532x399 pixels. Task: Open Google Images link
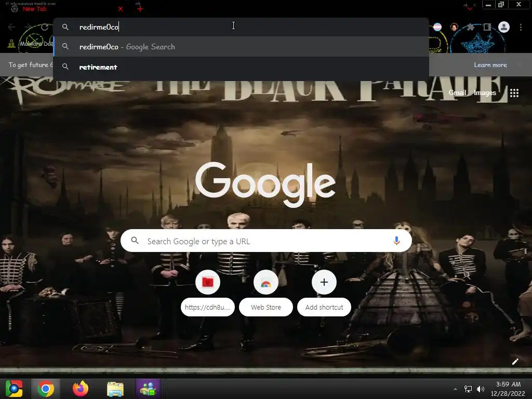click(x=485, y=92)
